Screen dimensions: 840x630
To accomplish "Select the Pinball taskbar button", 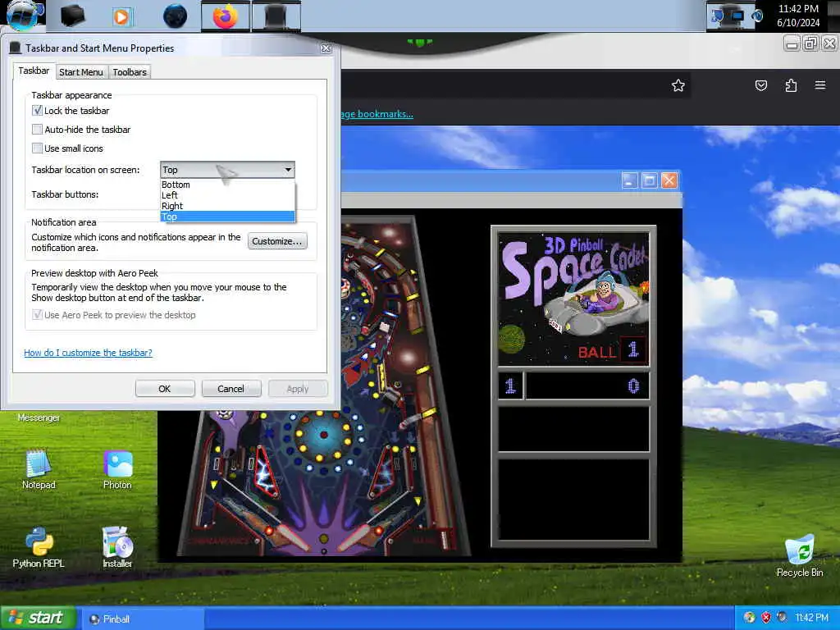I will [143, 619].
